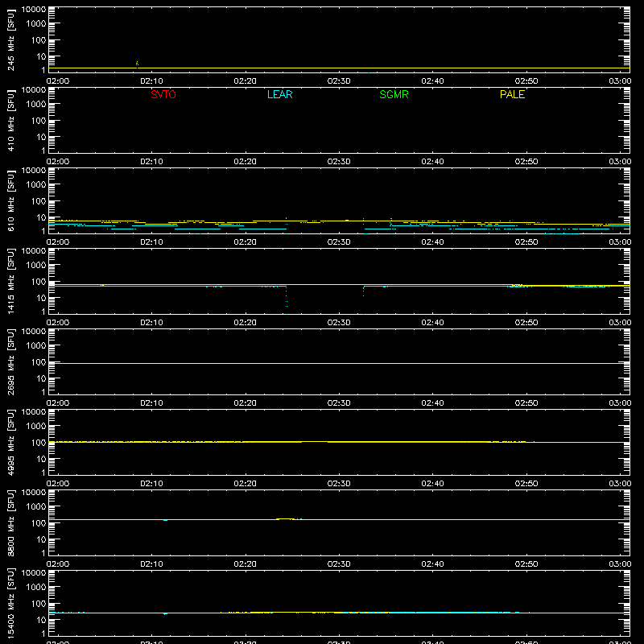Viewport: 644px width, 644px height.
Task: Click the green SGMR station label
Action: point(394,94)
